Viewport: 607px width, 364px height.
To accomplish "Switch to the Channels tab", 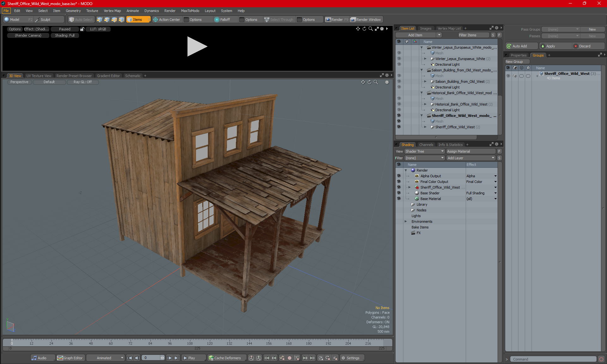I will pyautogui.click(x=426, y=145).
